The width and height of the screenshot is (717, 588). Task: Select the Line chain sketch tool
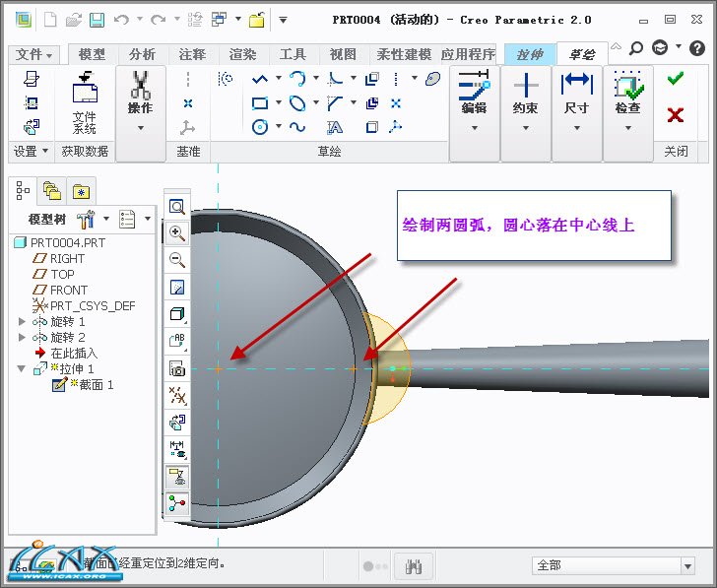pos(260,80)
